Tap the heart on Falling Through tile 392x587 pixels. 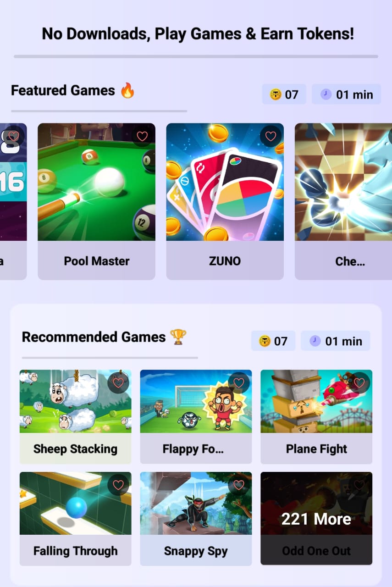click(x=118, y=485)
